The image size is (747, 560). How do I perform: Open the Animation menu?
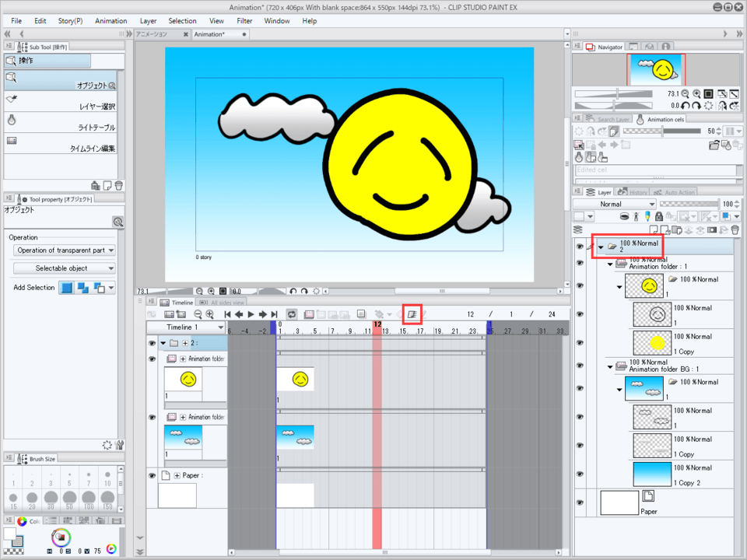[110, 21]
